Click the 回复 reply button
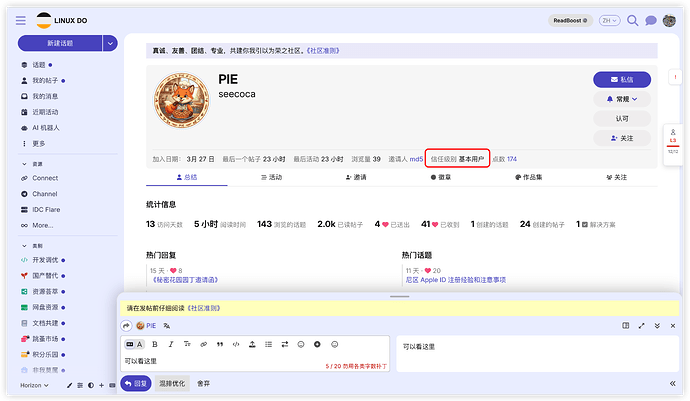Screen dimensions: 690x401 click(136, 383)
